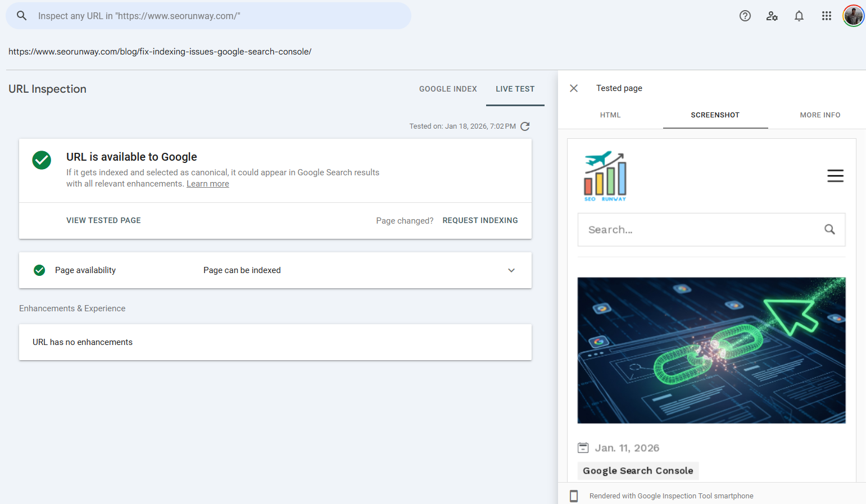This screenshot has height=504, width=866.
Task: Click the search magnifier in the inspection bar
Action: point(21,16)
